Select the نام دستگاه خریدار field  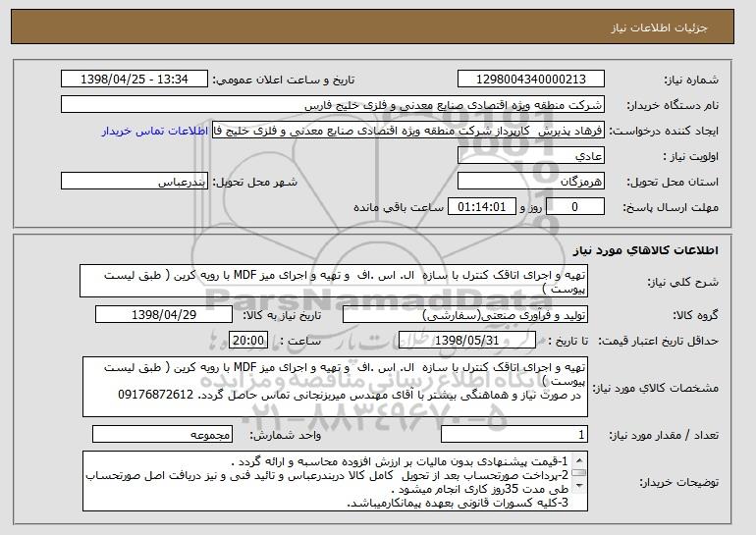click(333, 105)
